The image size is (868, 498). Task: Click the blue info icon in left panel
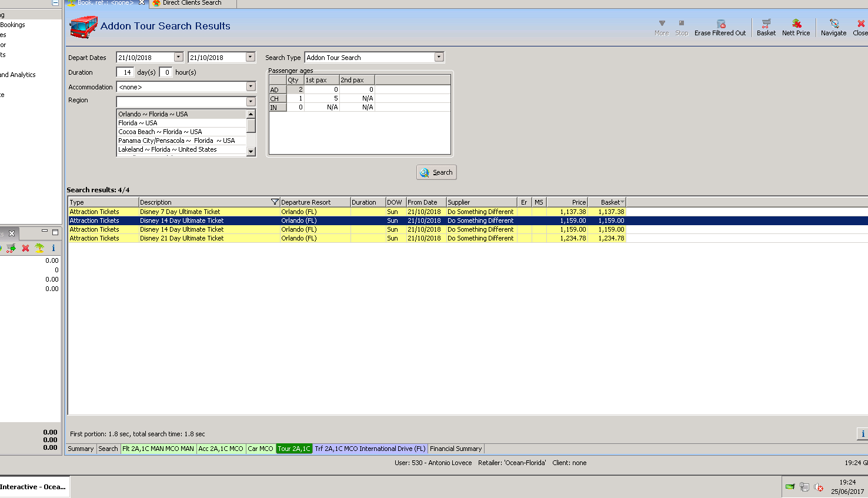click(54, 248)
